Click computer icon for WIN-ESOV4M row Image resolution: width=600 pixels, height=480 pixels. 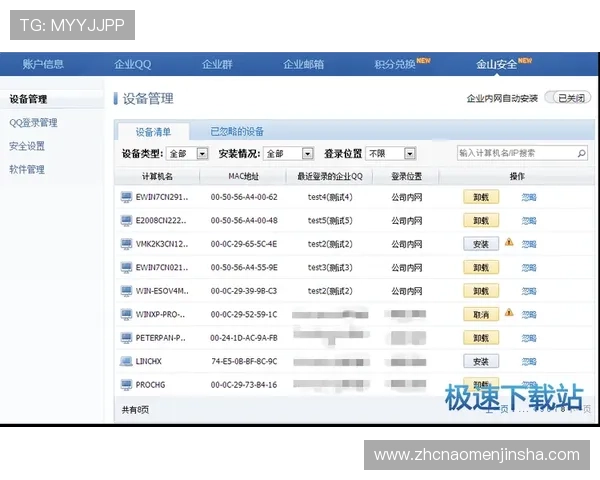click(126, 291)
